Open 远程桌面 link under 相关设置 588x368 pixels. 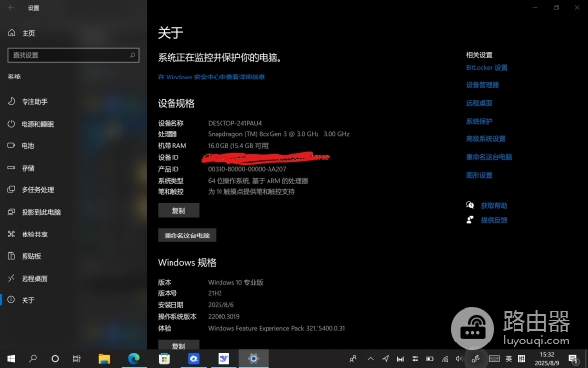click(x=479, y=103)
